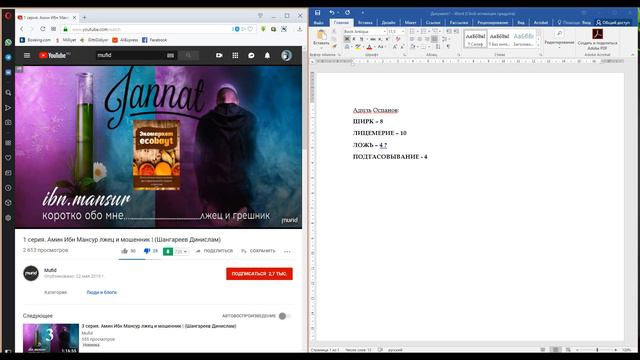This screenshot has height=360, width=640.
Task: Switch to the References tab in Word
Action: point(433,22)
